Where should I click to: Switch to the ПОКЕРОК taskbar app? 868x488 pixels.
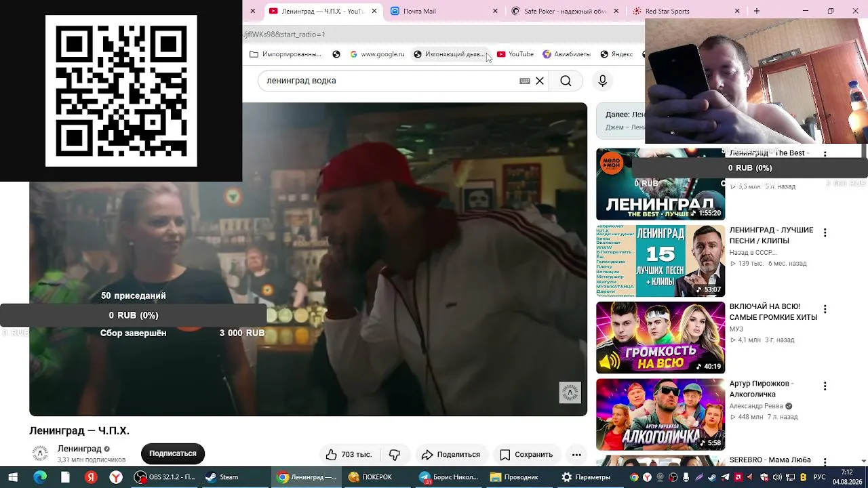(377, 477)
